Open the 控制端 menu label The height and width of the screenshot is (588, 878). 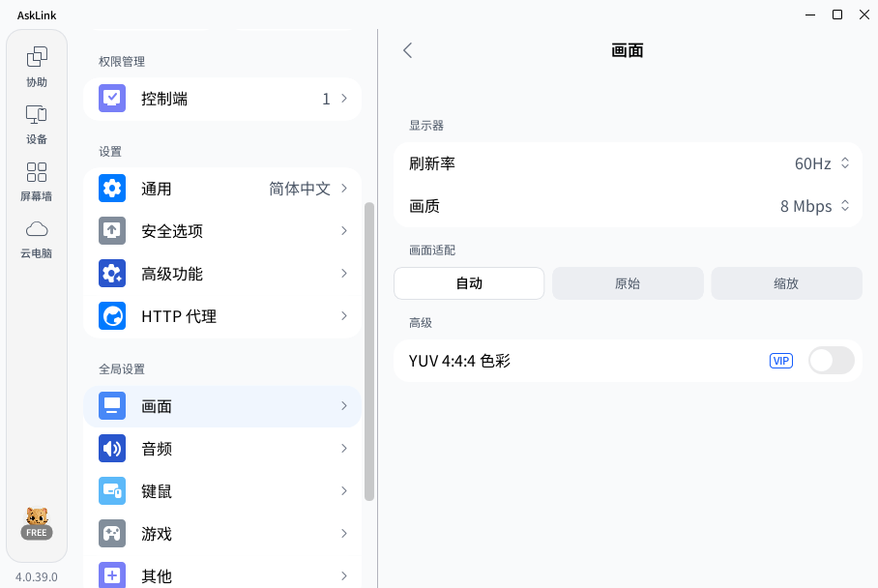[164, 99]
